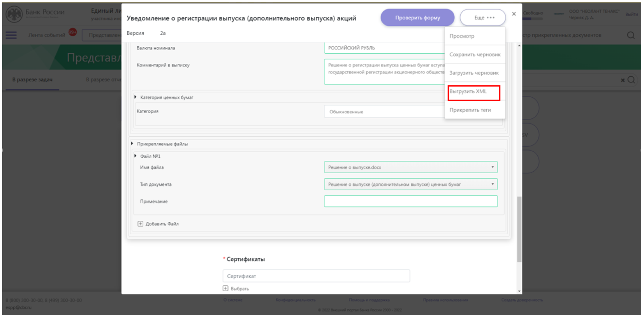
Task: Click the search magnifier icon in top bar
Action: [631, 35]
